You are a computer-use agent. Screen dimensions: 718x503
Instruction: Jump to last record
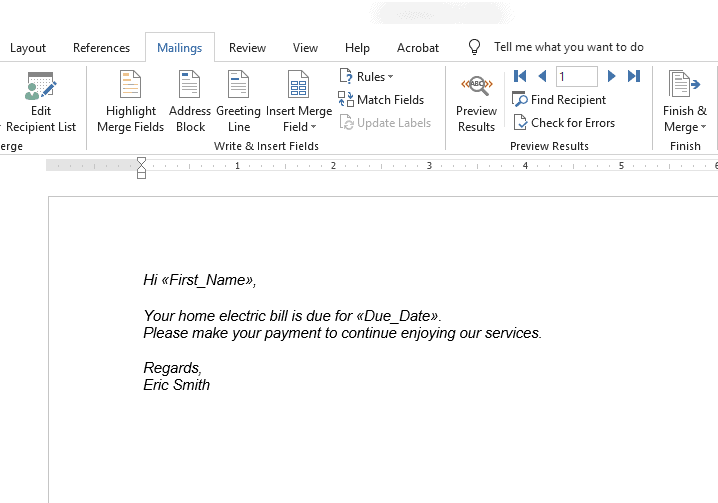(634, 76)
